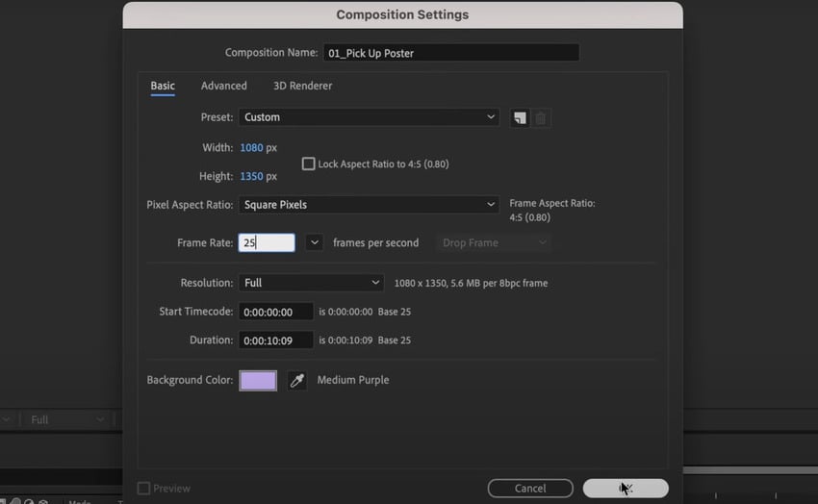Click the Frame Aspect Ratio 4:5 (0.80) text
Screen dimensions: 818x504
click(x=530, y=217)
